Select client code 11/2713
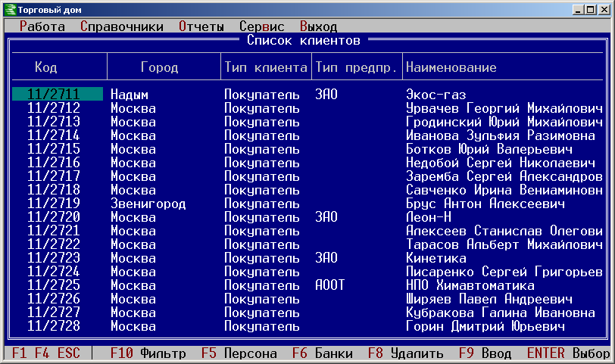This screenshot has height=364, width=615. point(54,122)
